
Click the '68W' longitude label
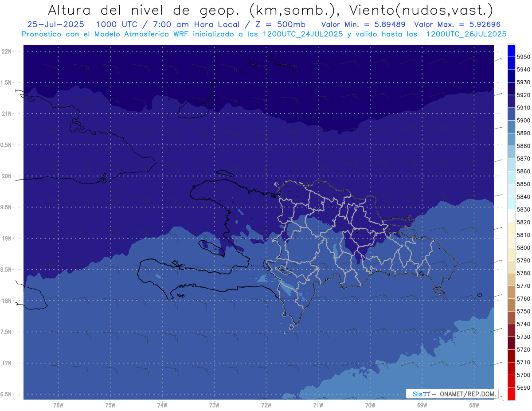coord(473,405)
